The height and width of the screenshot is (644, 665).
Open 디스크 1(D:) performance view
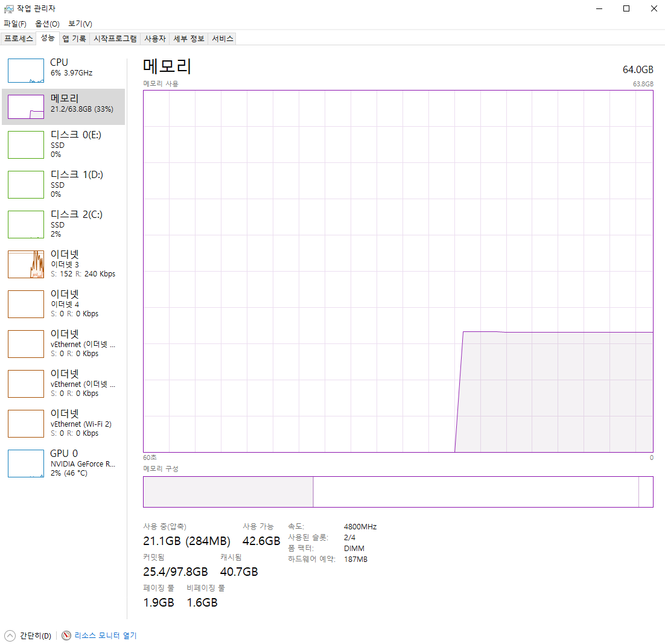63,184
